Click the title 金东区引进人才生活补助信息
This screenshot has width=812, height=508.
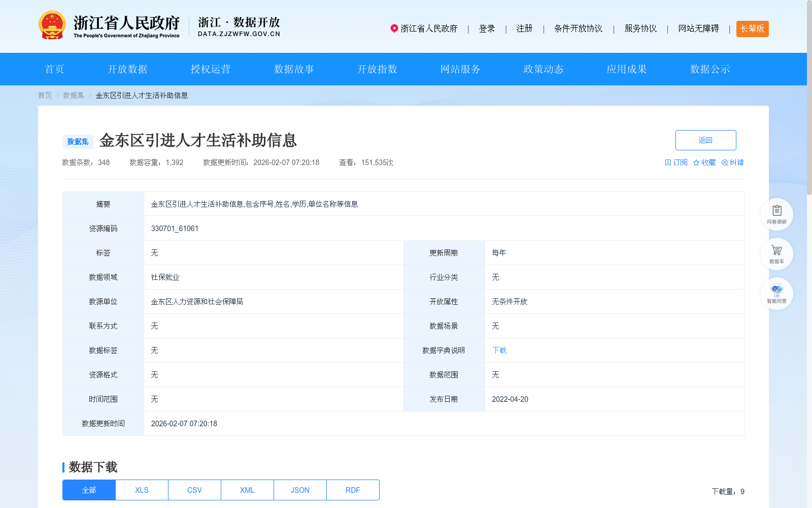tap(198, 140)
